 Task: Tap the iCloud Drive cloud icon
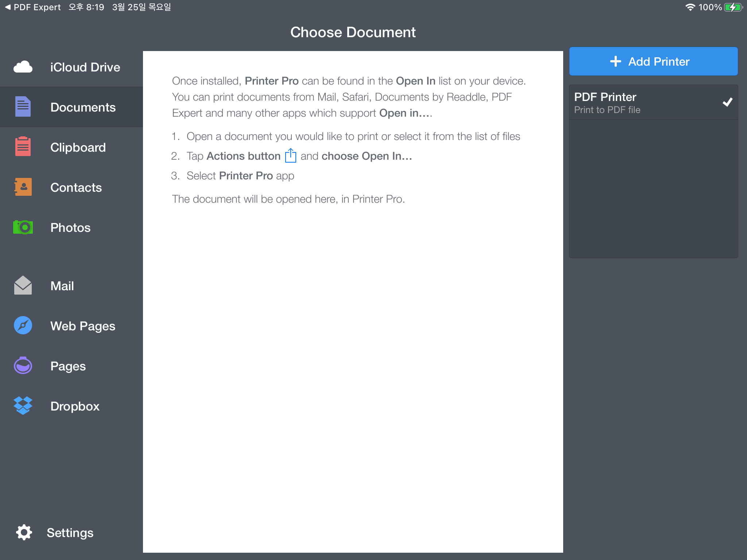pos(23,67)
